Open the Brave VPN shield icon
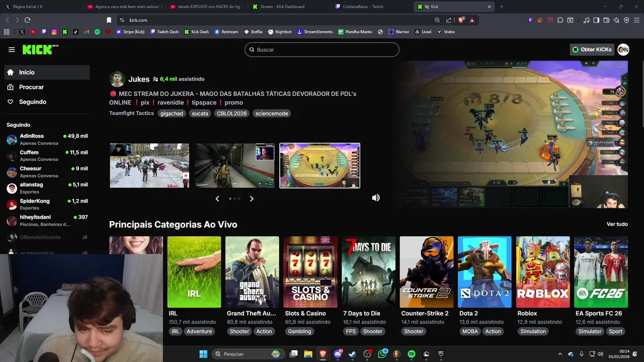 (x=626, y=20)
